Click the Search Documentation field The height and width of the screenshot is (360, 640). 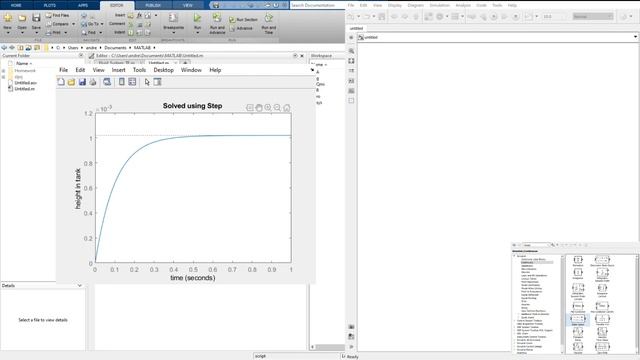coord(317,5)
